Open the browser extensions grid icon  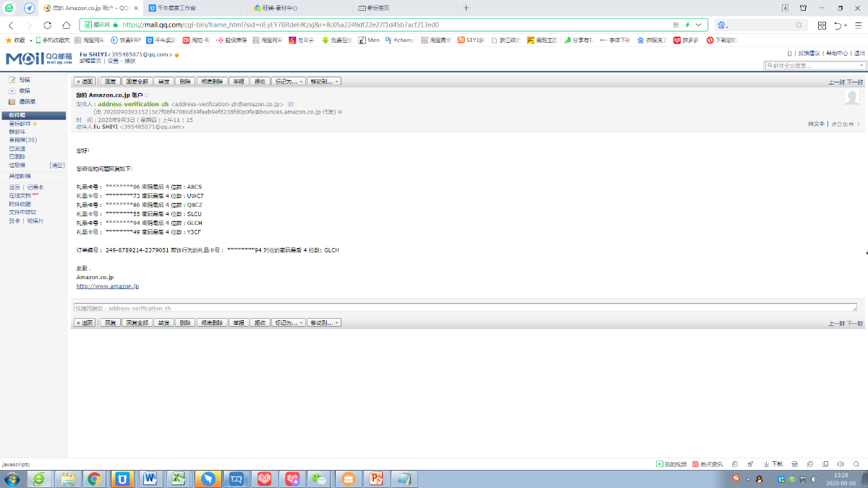(x=822, y=25)
